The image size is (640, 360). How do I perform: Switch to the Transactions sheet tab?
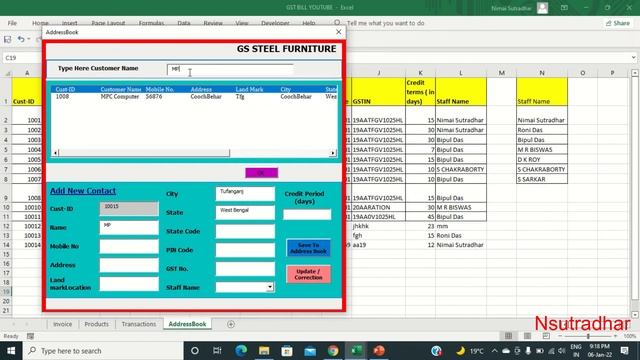[139, 324]
